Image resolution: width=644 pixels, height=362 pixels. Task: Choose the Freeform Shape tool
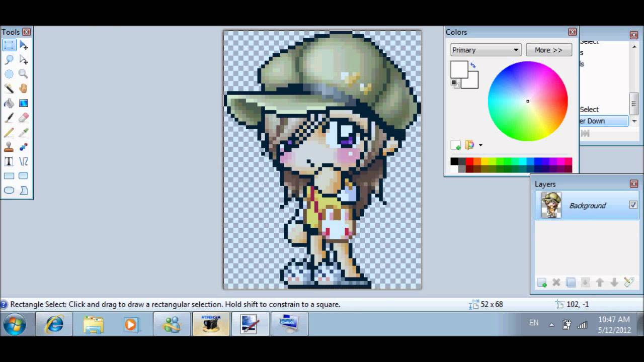point(24,191)
